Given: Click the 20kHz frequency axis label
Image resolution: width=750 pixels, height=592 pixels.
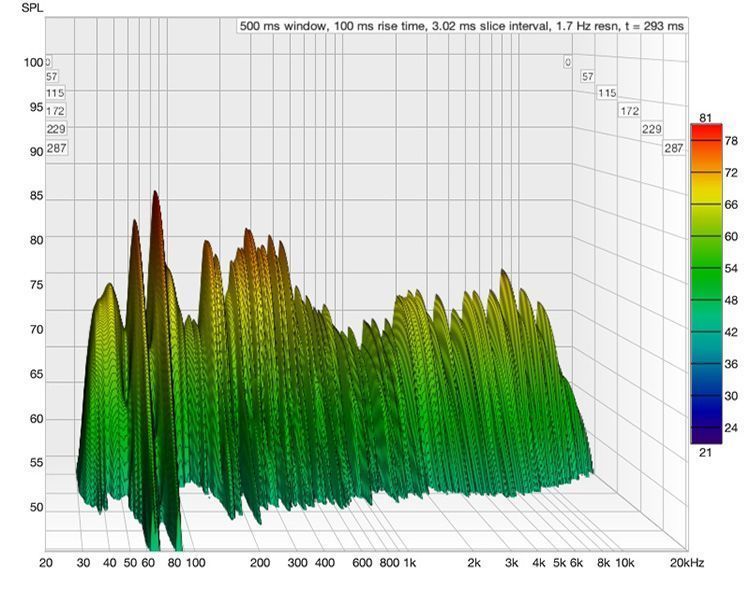Looking at the screenshot, I should (x=687, y=563).
